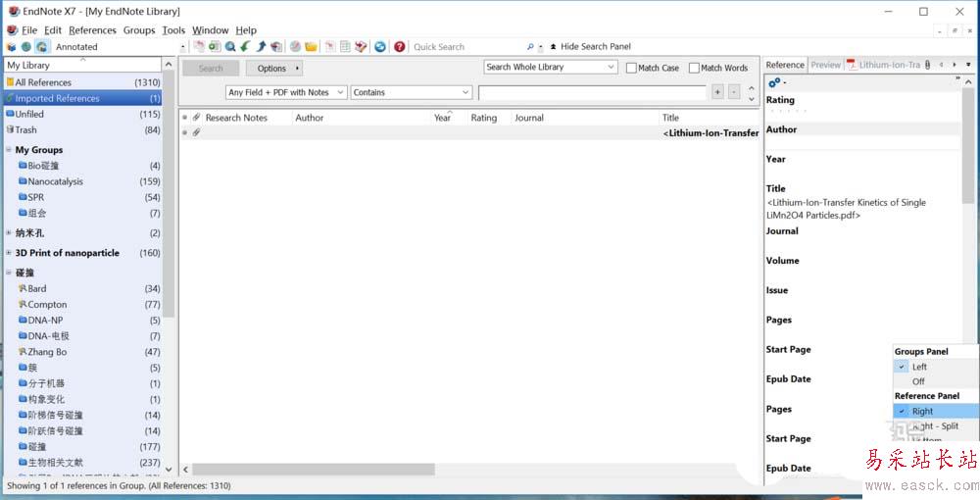The height and width of the screenshot is (500, 980).
Task: Enable the Match Words checkbox
Action: [694, 68]
